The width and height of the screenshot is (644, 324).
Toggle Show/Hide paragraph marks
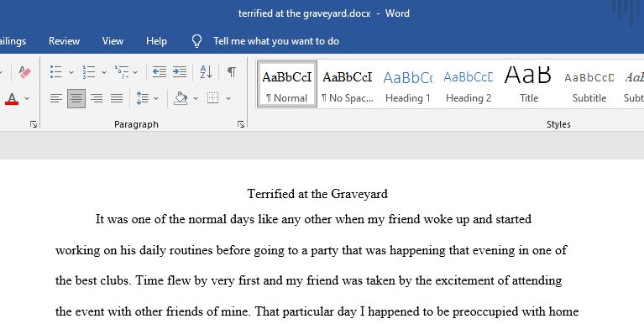click(232, 72)
